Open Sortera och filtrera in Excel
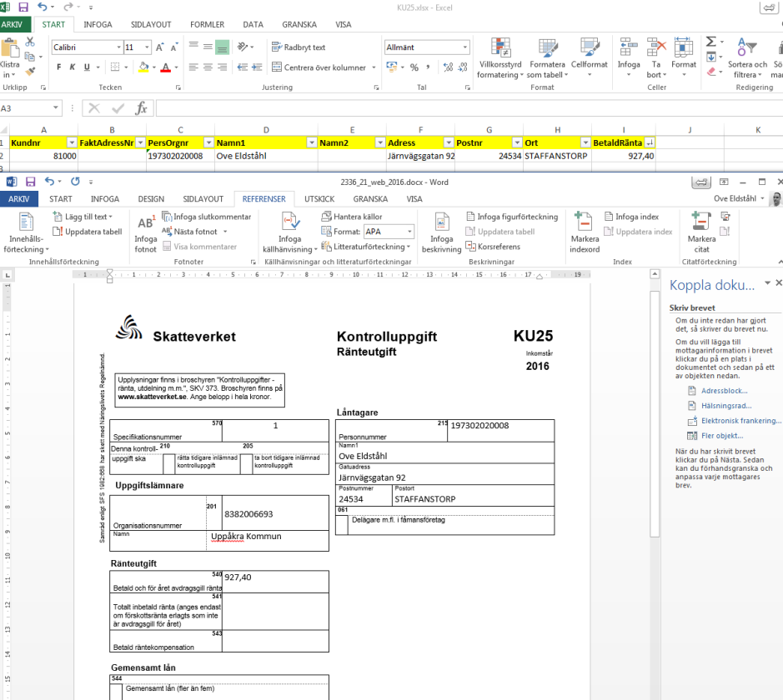The image size is (783, 700). tap(747, 57)
